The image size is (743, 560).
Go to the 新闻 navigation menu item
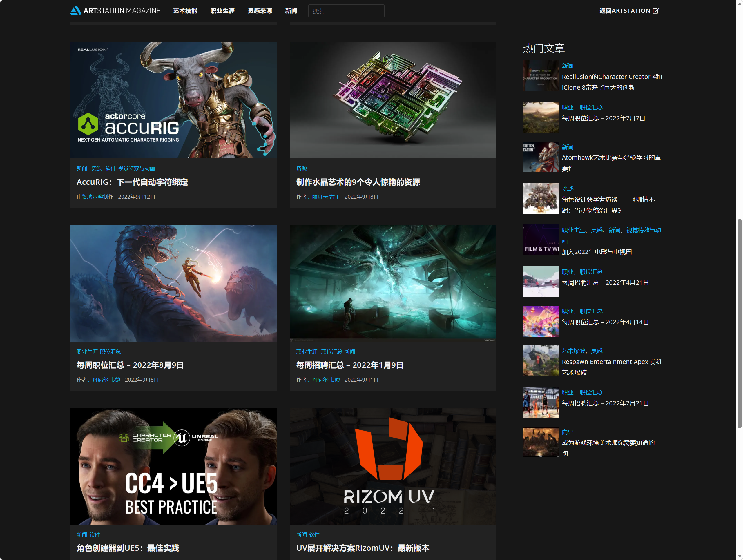pos(291,11)
